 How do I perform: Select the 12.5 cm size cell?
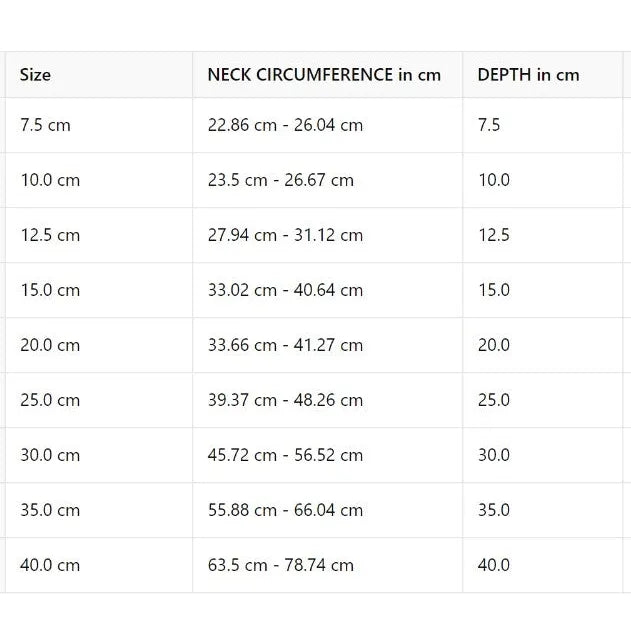[50, 236]
